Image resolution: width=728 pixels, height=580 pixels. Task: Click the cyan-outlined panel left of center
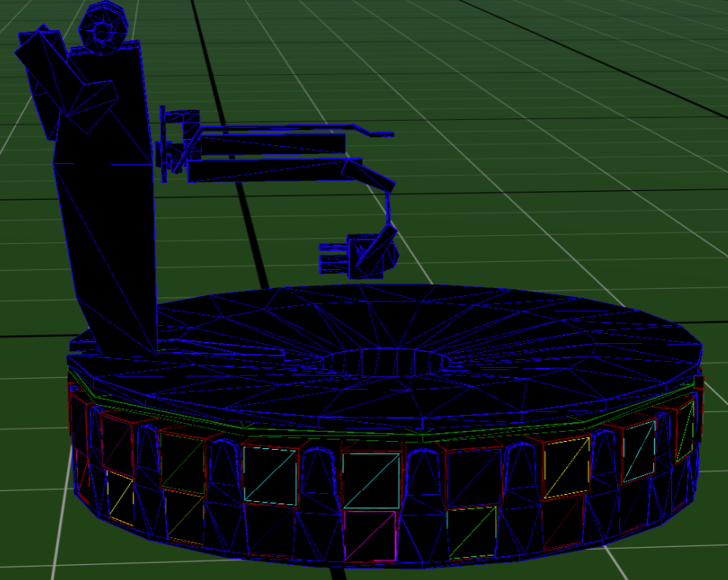[271, 474]
